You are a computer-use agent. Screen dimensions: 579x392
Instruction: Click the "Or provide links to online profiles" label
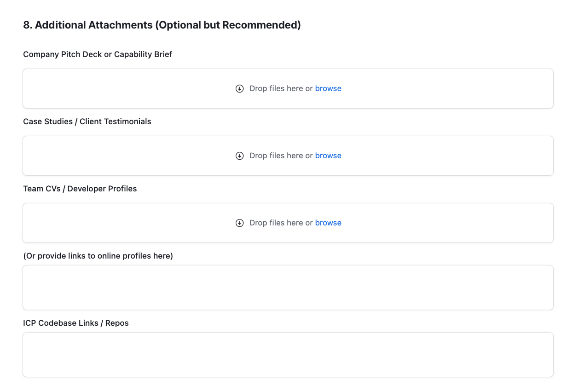(98, 256)
